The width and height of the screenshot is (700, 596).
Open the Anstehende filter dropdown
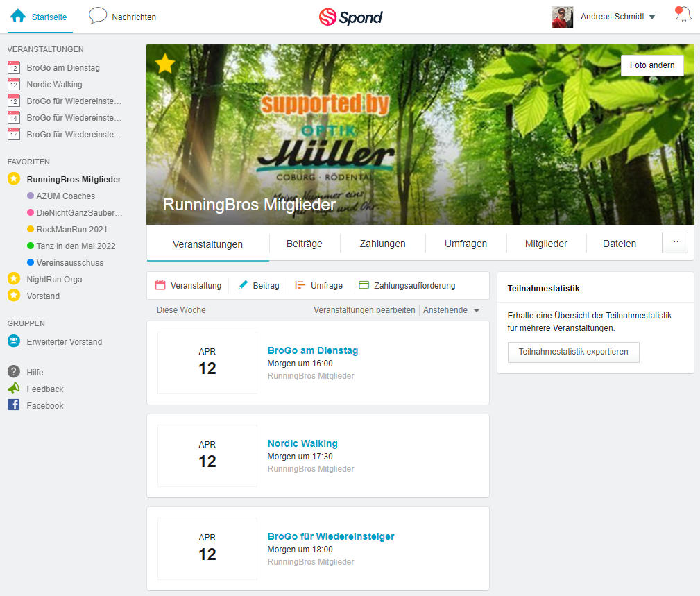coord(451,310)
